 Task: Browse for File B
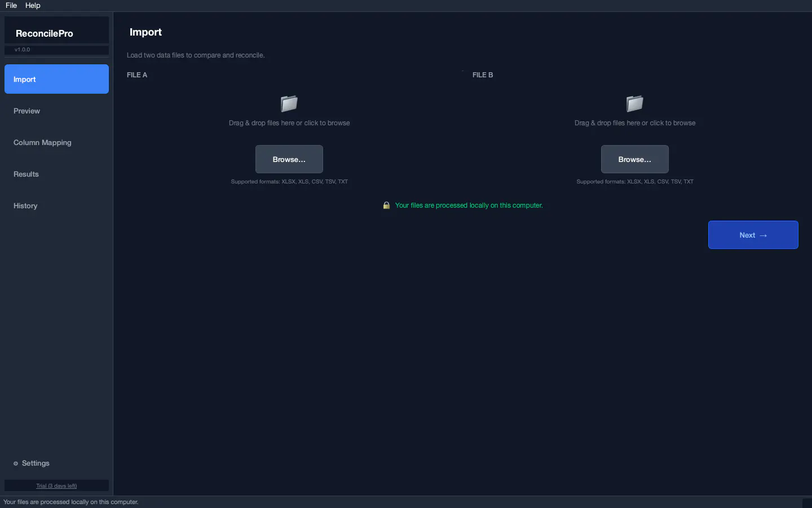pyautogui.click(x=635, y=159)
